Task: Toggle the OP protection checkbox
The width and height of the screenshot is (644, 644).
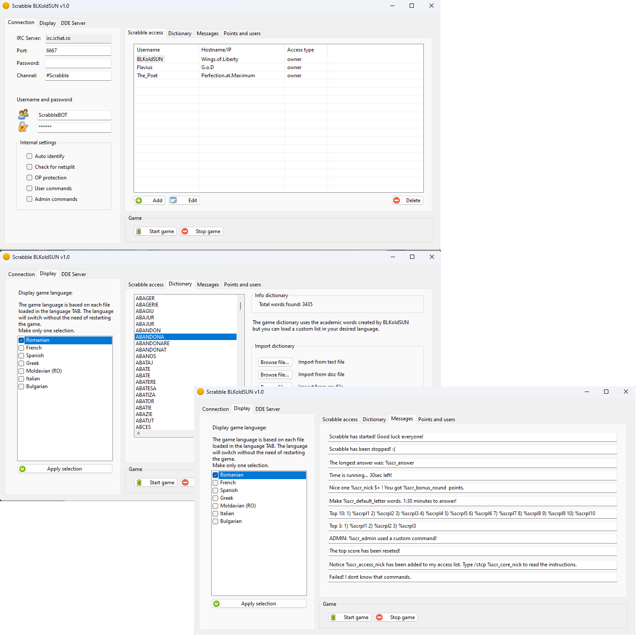Action: click(29, 178)
